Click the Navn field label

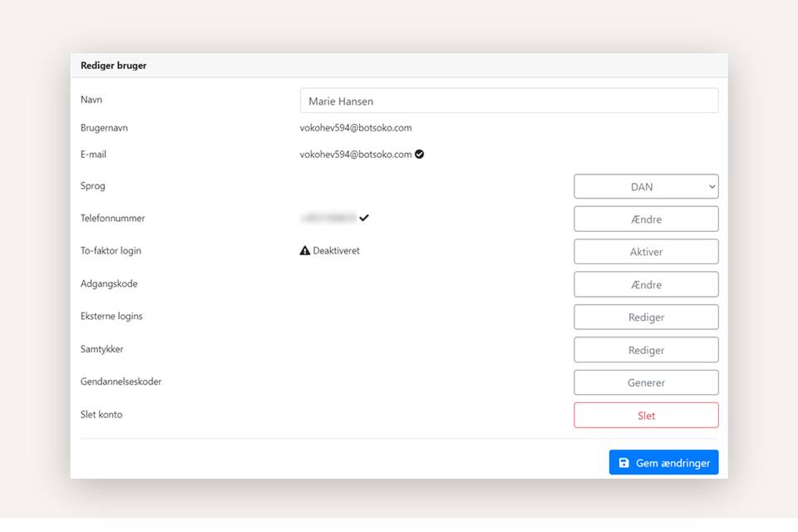(91, 100)
